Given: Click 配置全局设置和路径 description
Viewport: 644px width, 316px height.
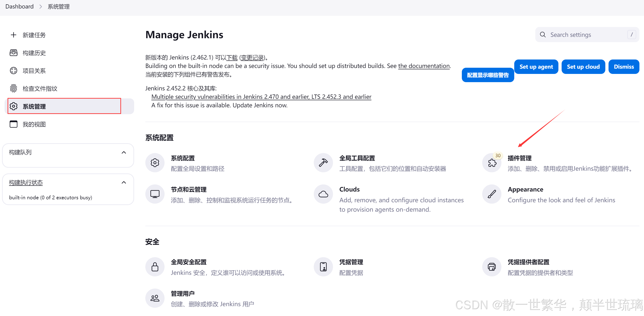Looking at the screenshot, I should pyautogui.click(x=198, y=169).
